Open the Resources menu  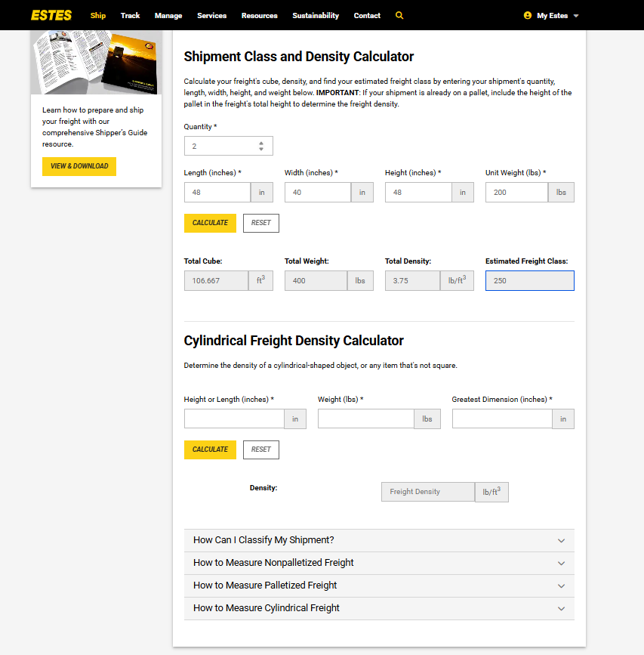[x=259, y=15]
